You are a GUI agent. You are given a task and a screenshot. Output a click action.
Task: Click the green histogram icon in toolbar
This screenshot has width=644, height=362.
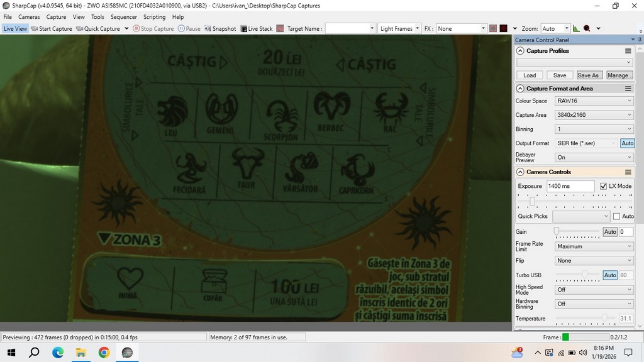click(x=577, y=29)
